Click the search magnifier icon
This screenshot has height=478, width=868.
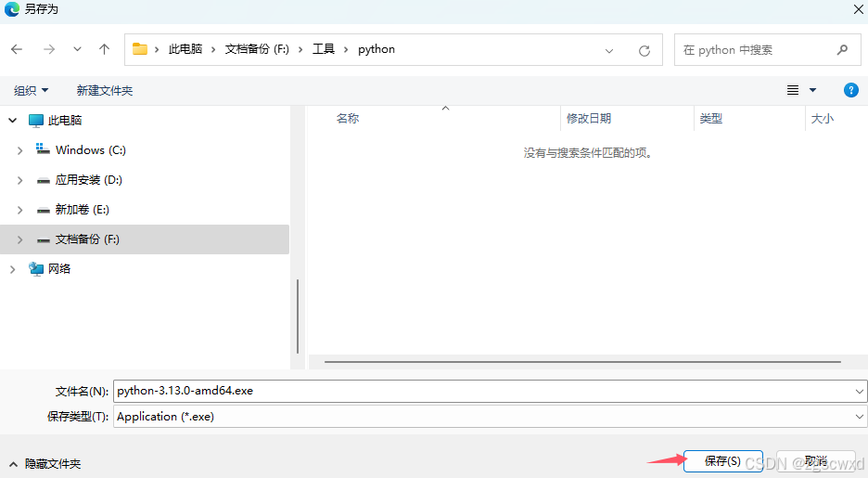pyautogui.click(x=842, y=50)
